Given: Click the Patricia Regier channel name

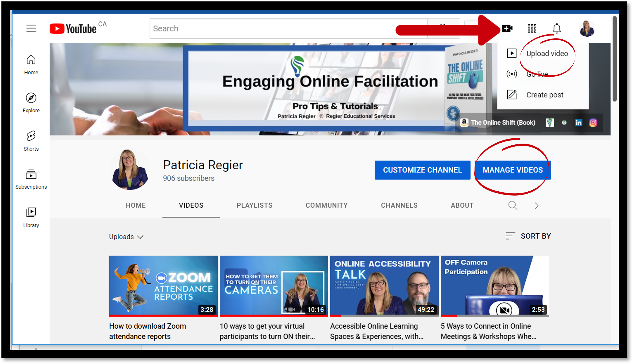Looking at the screenshot, I should pos(203,165).
